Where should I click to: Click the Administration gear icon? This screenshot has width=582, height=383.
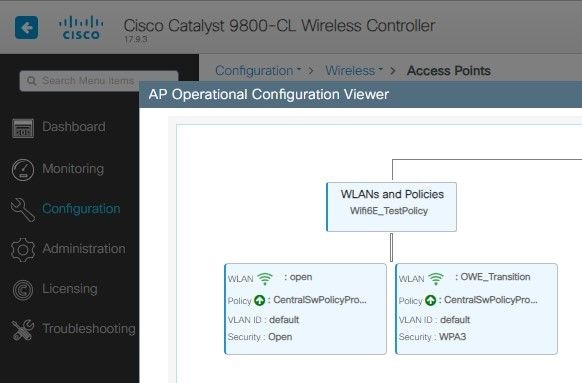pos(23,250)
